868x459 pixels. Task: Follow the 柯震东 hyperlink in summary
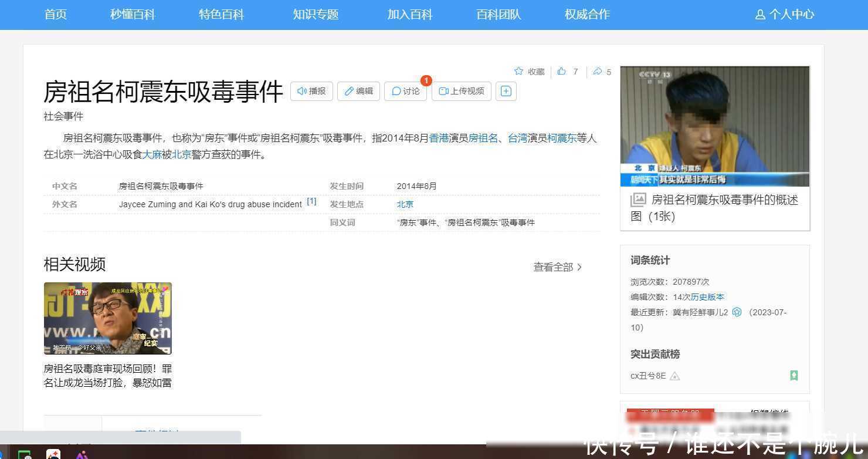(561, 139)
